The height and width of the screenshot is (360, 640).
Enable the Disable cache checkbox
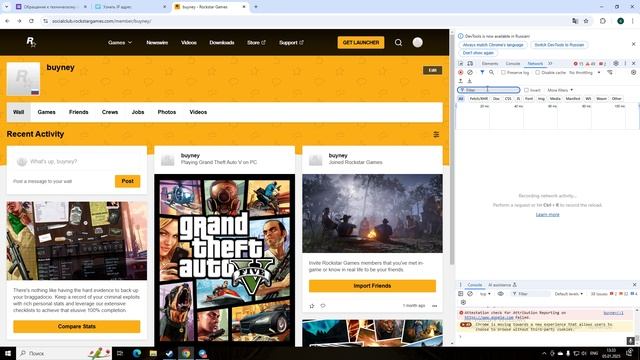pyautogui.click(x=538, y=72)
